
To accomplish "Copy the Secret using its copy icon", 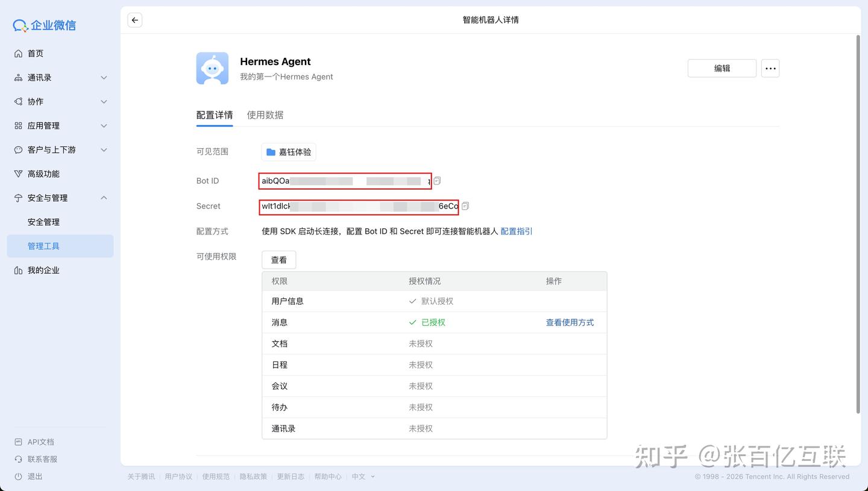I will [x=465, y=205].
